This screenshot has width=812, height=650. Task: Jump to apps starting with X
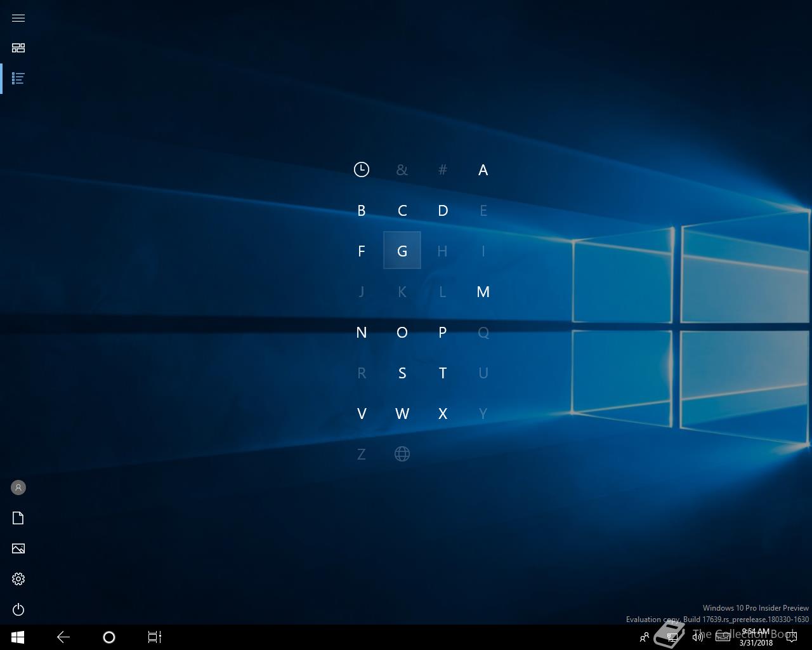[443, 414]
